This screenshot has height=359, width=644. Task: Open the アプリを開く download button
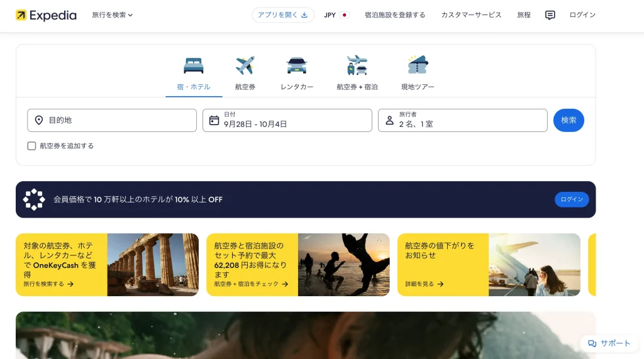[282, 15]
